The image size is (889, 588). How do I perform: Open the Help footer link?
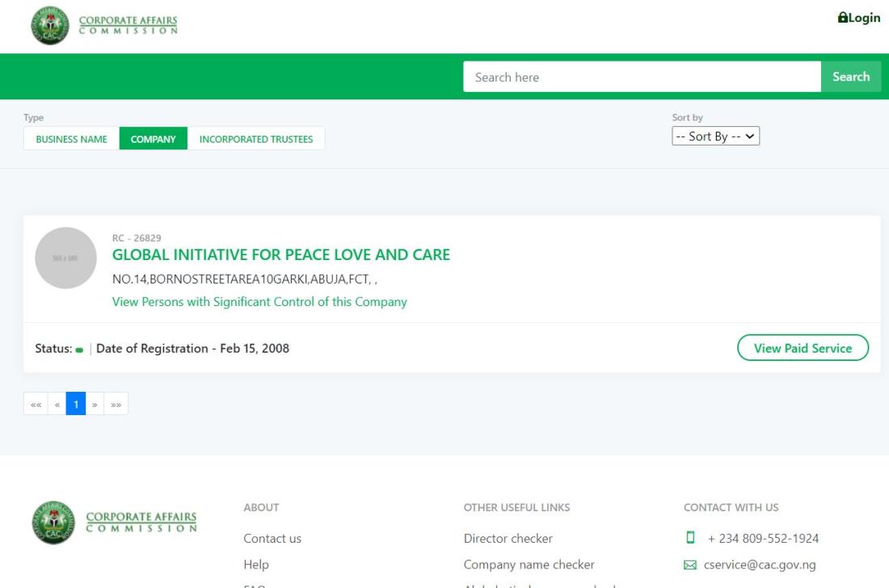coord(256,565)
